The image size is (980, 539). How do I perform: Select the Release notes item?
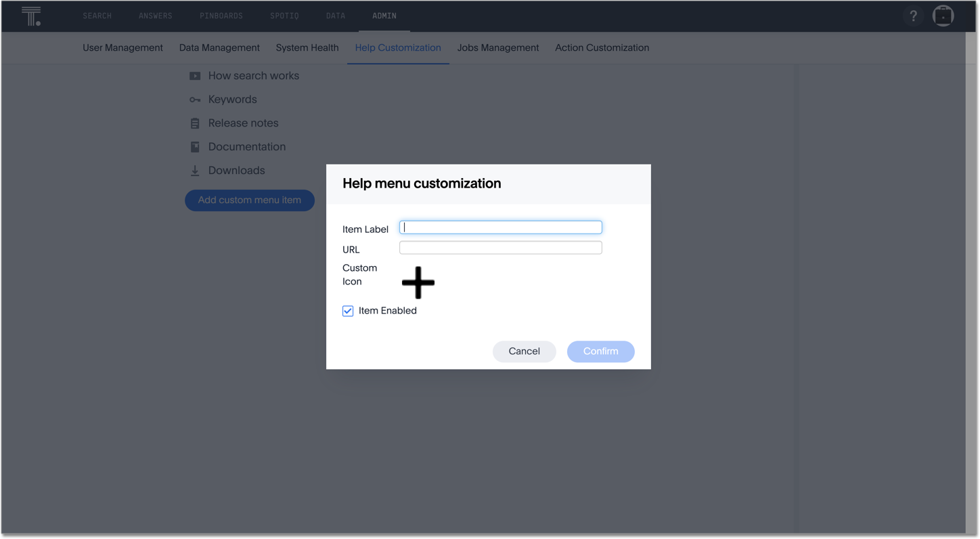(244, 123)
